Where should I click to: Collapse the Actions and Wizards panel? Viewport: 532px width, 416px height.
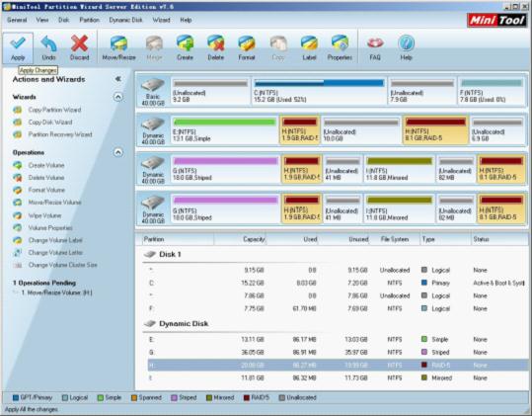coord(117,79)
